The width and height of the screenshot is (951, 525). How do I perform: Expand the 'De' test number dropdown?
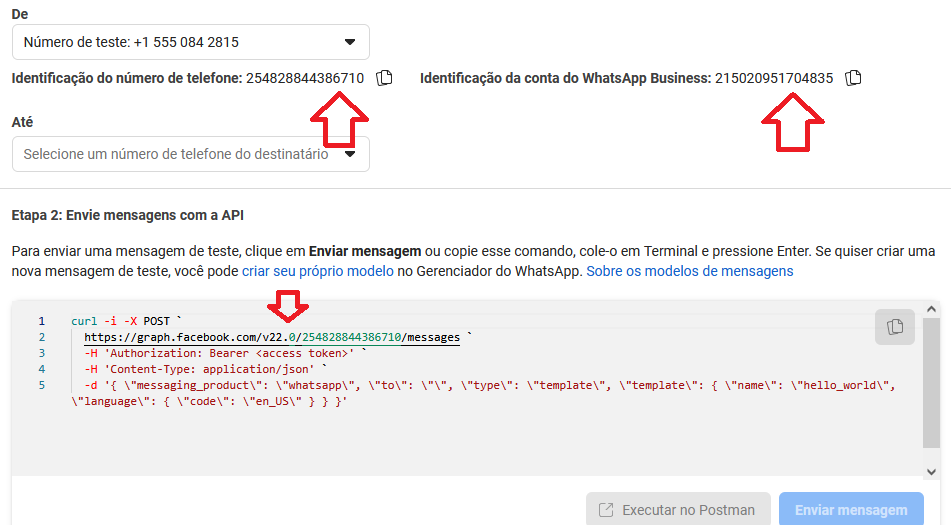click(190, 42)
